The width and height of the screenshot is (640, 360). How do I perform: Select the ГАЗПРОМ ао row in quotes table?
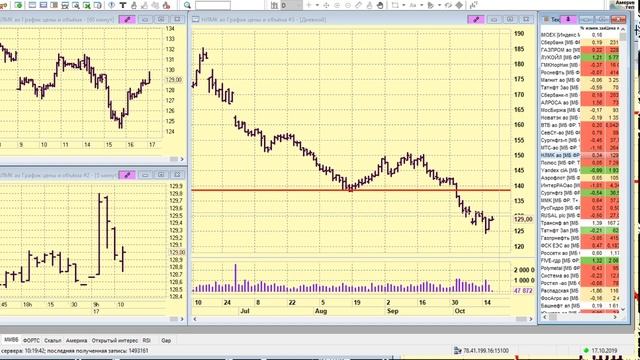click(580, 50)
